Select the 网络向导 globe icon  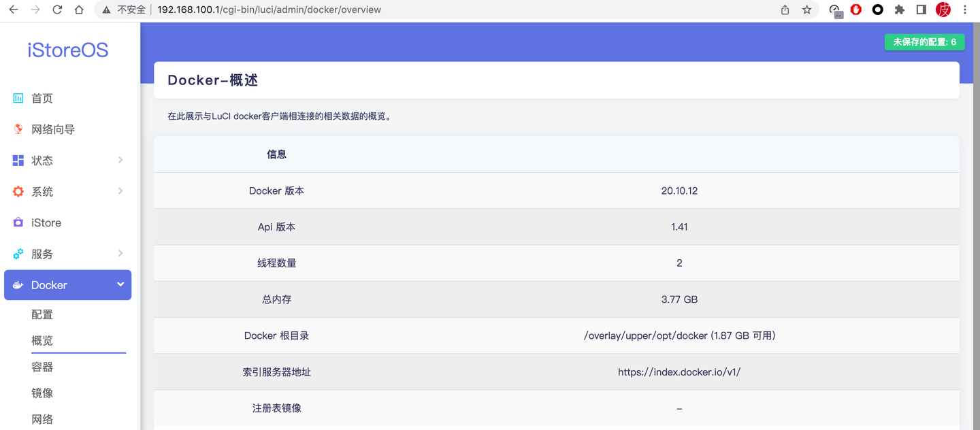(x=18, y=129)
